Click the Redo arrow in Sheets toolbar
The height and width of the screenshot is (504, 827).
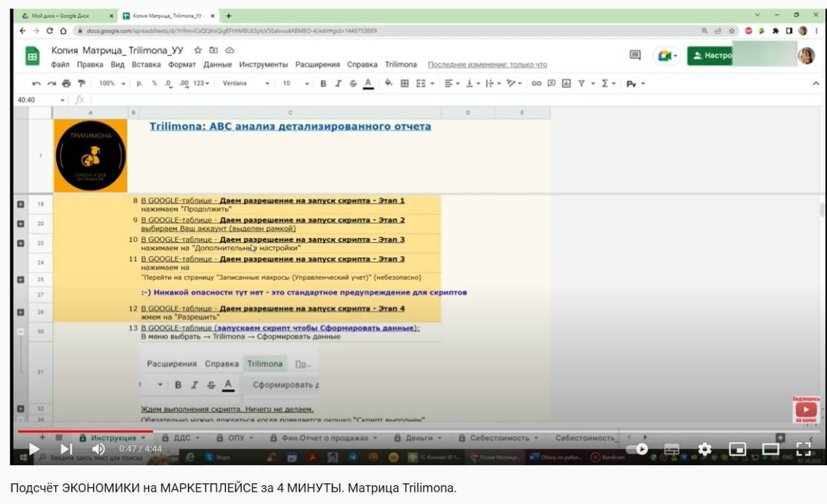click(51, 83)
